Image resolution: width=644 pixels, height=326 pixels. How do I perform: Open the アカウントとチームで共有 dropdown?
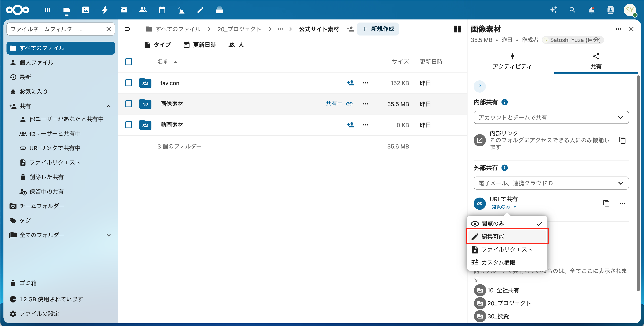(x=551, y=117)
